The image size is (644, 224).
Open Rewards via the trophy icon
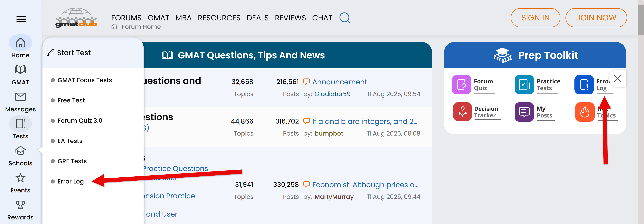pos(21,205)
